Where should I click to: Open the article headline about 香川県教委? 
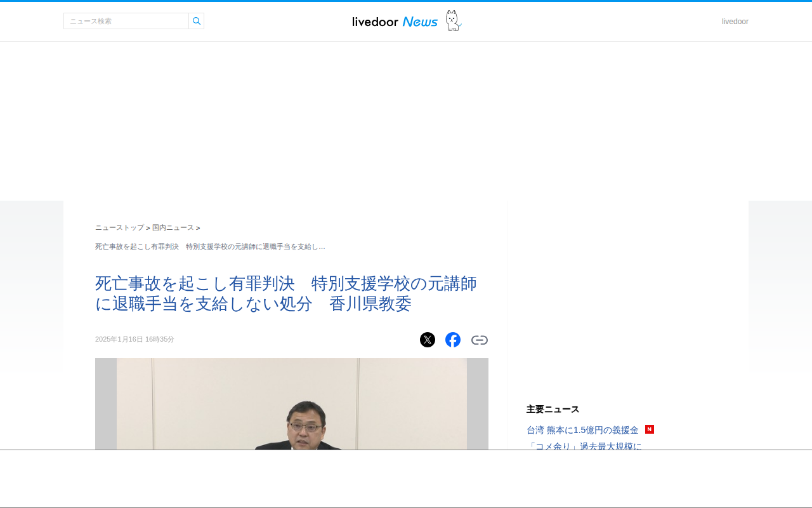point(286,293)
